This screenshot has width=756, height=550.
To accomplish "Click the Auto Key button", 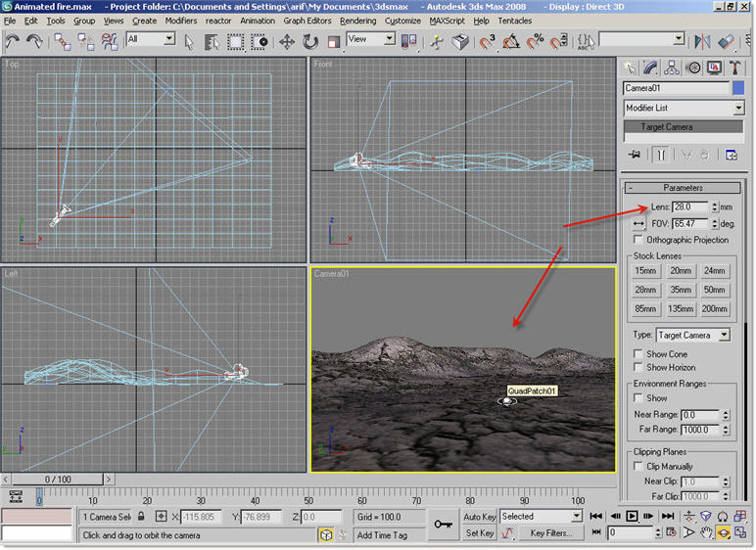I will 479,517.
